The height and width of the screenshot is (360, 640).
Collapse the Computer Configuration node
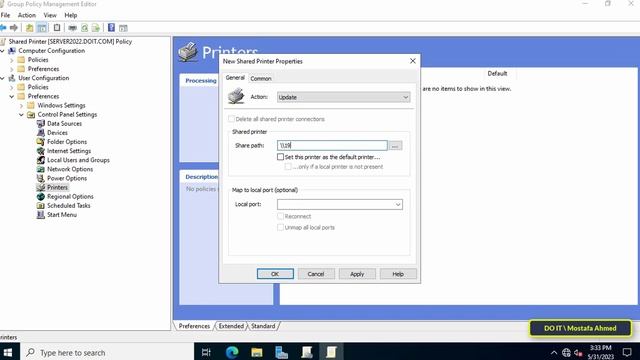pyautogui.click(x=3, y=51)
